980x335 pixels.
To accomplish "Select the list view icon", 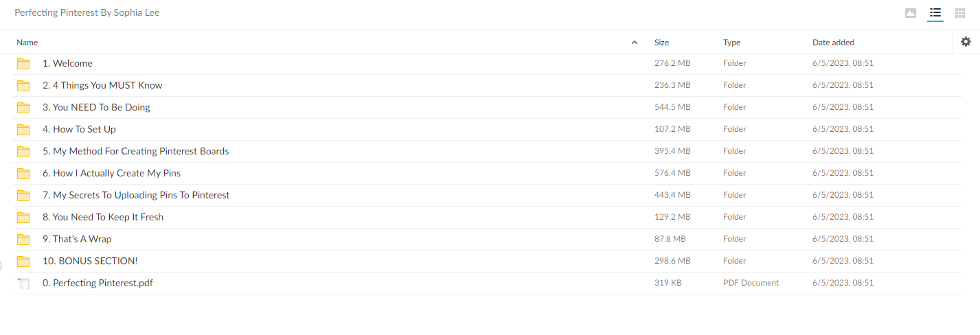I will point(935,13).
